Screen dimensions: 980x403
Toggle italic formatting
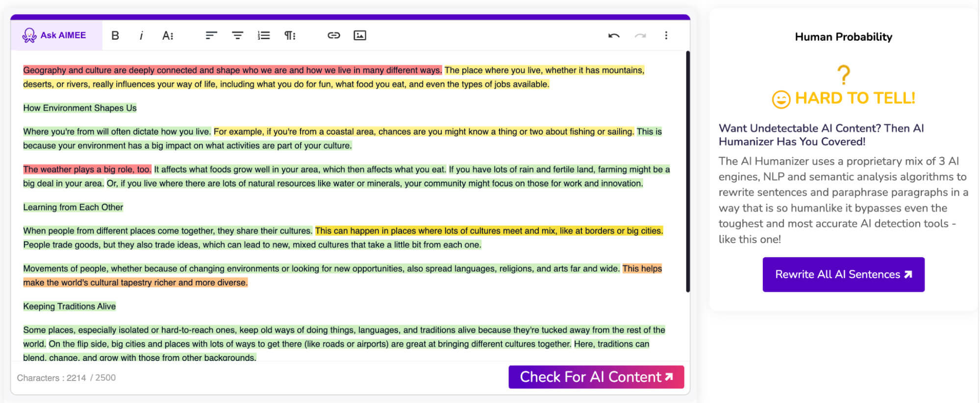141,35
